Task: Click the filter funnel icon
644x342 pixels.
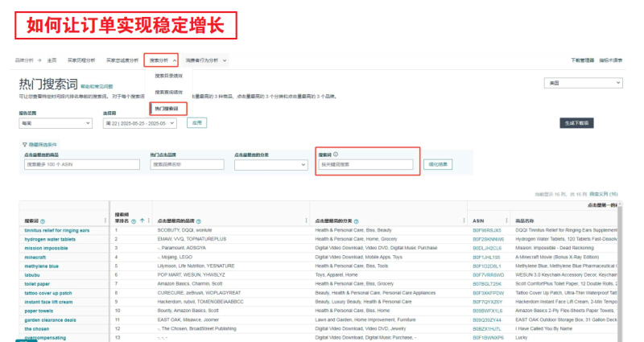Action: [x=24, y=144]
